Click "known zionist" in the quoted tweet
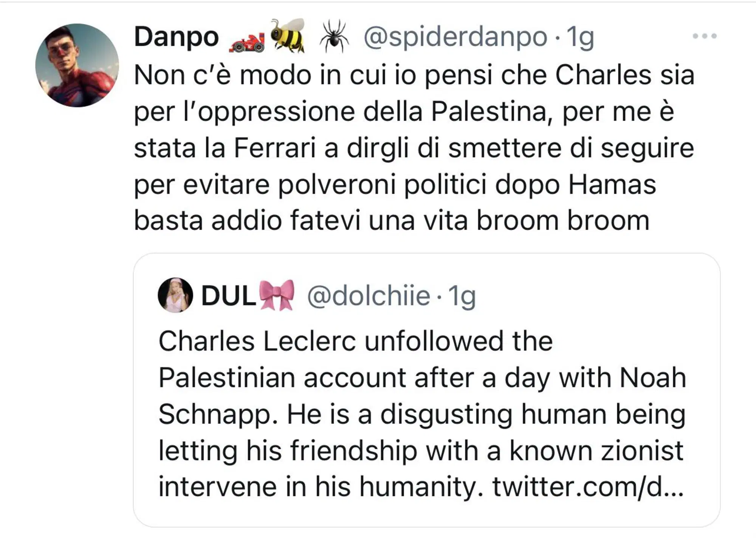756x538 pixels. [596, 451]
